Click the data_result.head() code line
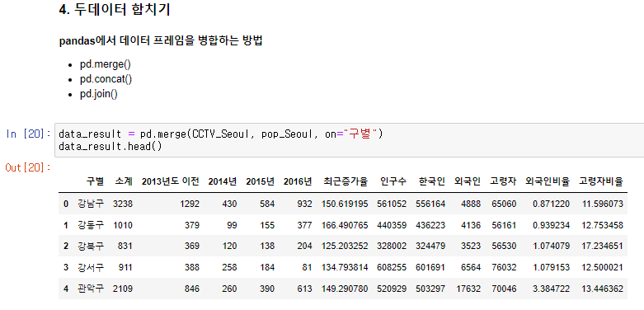 (110, 146)
